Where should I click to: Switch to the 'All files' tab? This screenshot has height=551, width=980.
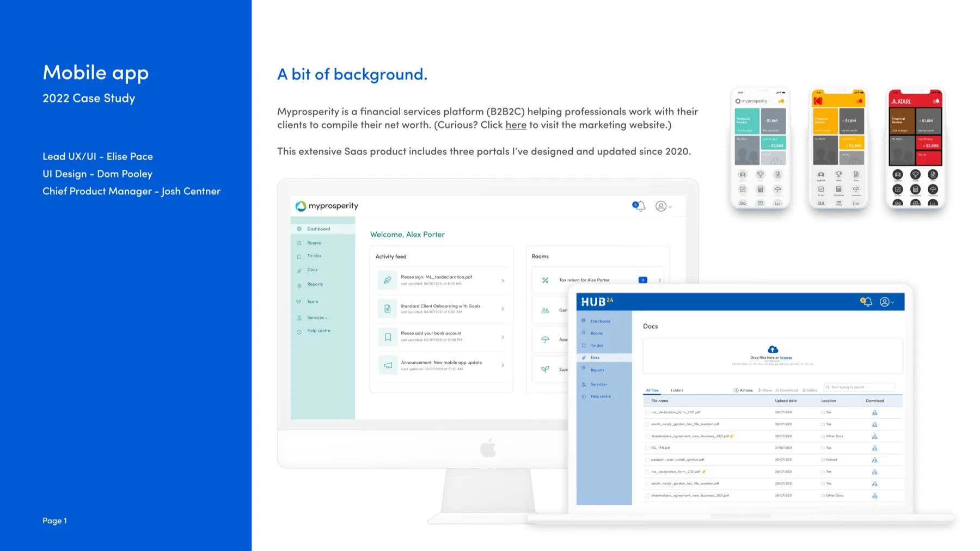click(x=652, y=390)
